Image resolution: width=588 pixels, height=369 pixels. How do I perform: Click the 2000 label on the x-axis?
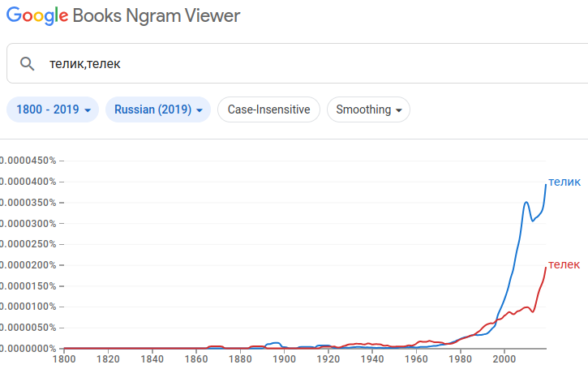[x=504, y=358]
